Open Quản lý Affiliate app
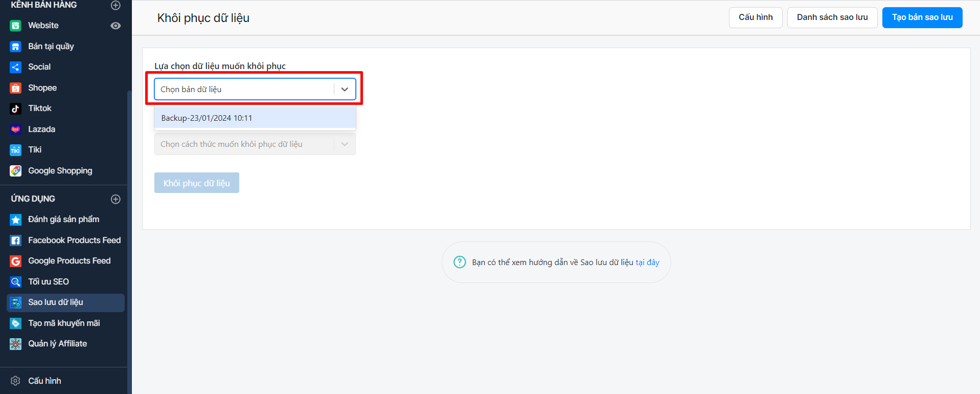Image resolution: width=980 pixels, height=394 pixels. (58, 344)
